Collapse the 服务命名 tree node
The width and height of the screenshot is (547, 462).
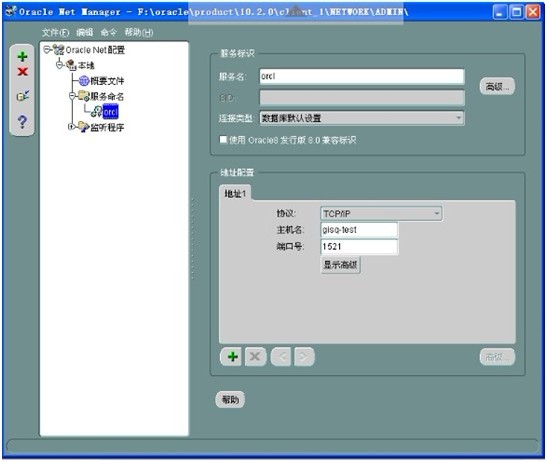pyautogui.click(x=72, y=96)
